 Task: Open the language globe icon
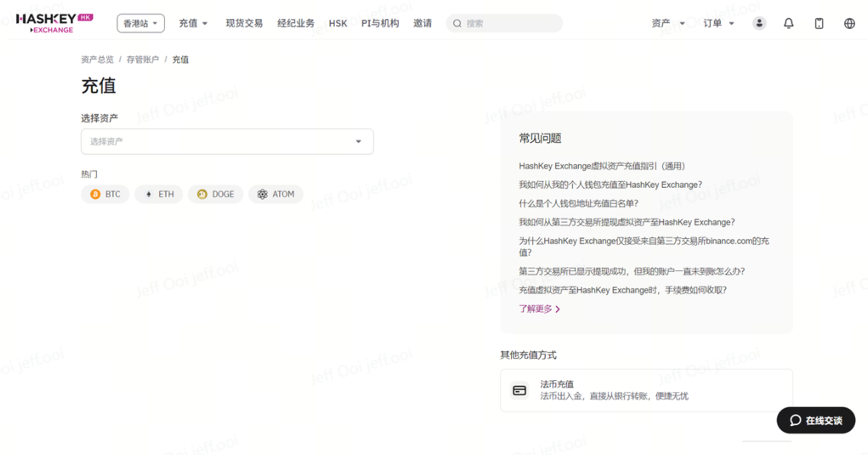[850, 23]
